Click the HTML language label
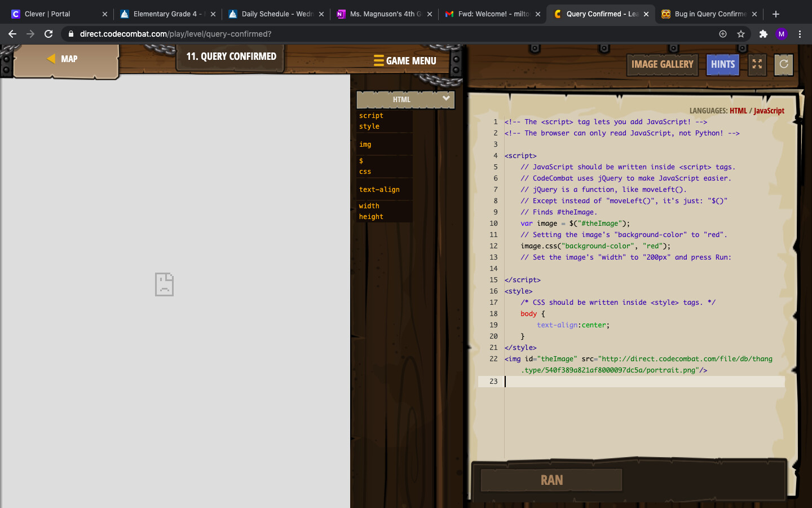 coord(738,111)
